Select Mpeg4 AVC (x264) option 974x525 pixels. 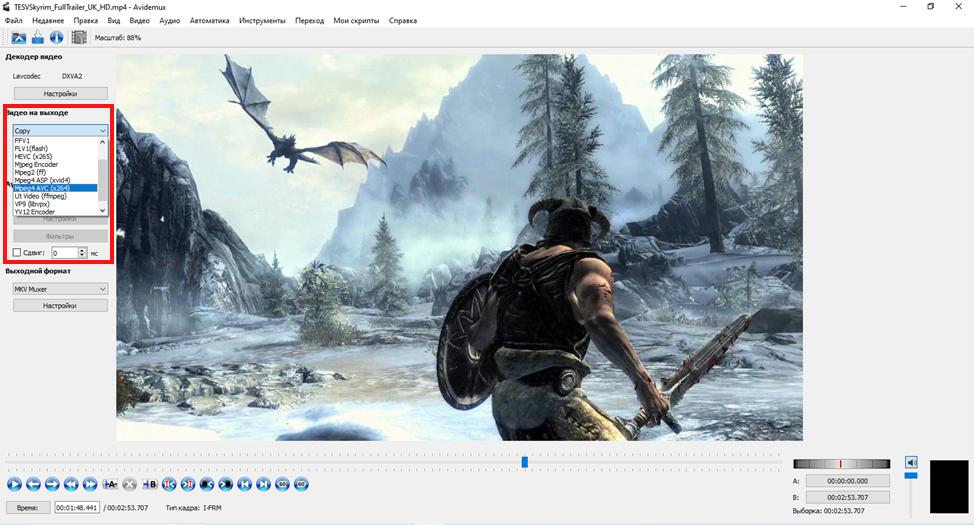pyautogui.click(x=55, y=188)
